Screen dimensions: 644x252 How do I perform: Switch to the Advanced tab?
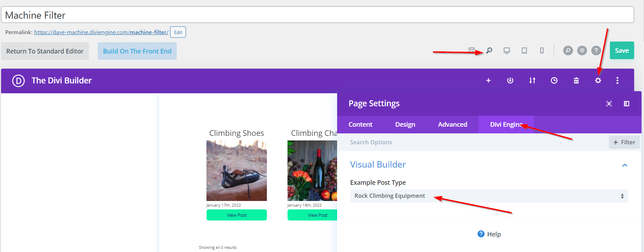click(452, 125)
